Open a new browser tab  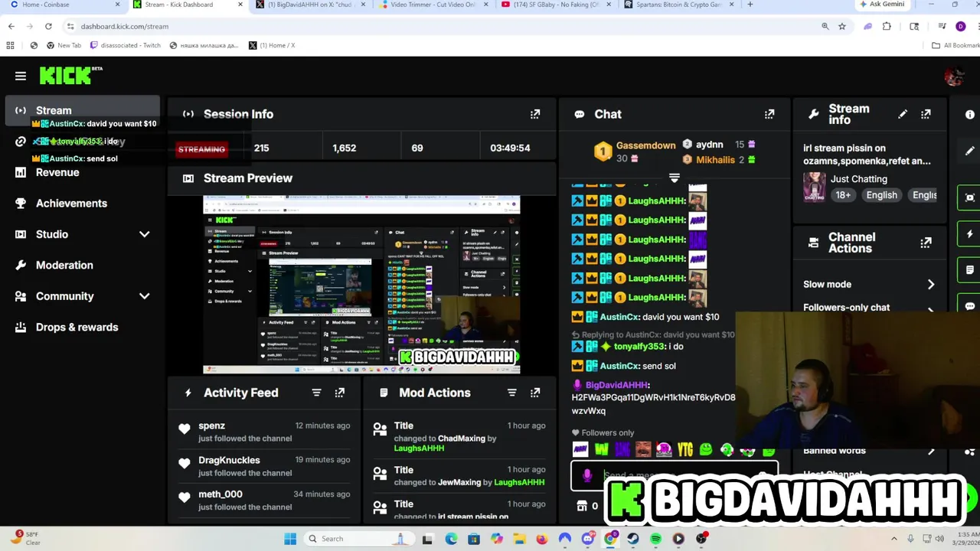coord(750,5)
